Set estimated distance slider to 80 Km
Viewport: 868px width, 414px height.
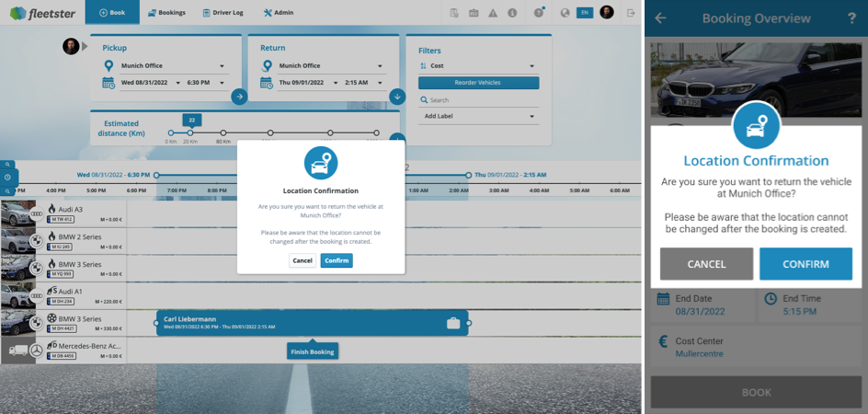tap(223, 133)
